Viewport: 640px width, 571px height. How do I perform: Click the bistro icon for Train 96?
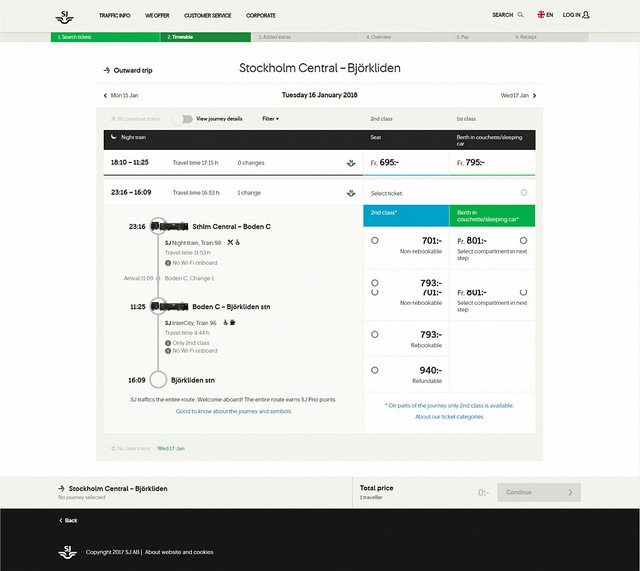(x=233, y=322)
